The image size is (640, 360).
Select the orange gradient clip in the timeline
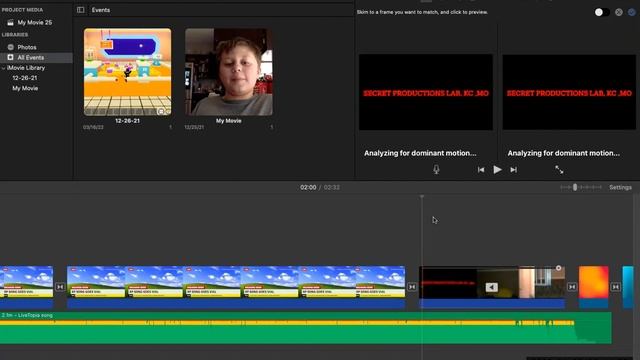click(x=593, y=287)
